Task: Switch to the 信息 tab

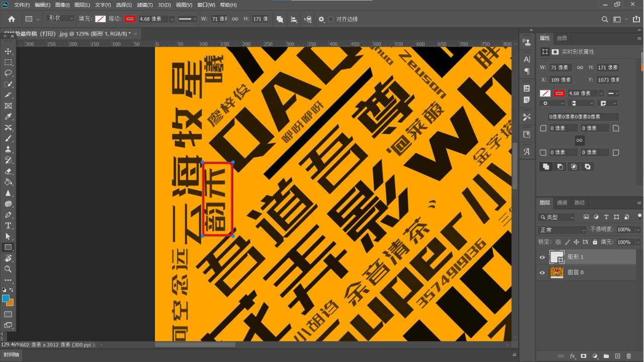Action: coord(562,38)
